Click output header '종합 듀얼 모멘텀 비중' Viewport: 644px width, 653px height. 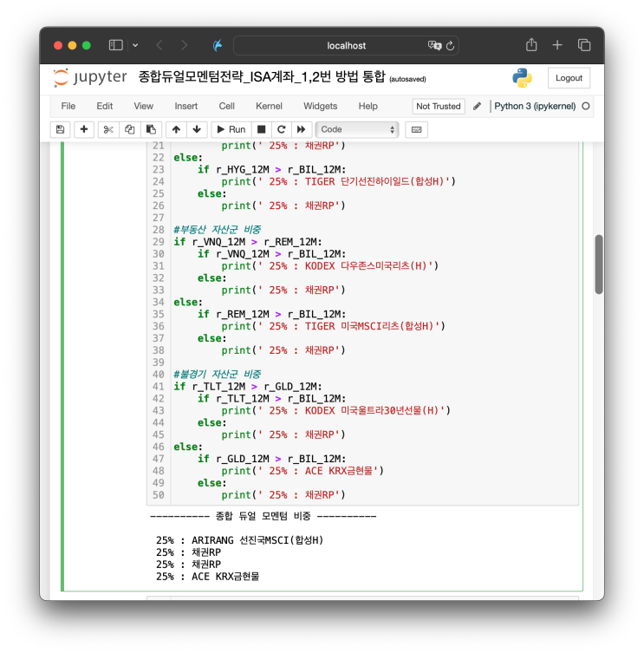[x=263, y=516]
